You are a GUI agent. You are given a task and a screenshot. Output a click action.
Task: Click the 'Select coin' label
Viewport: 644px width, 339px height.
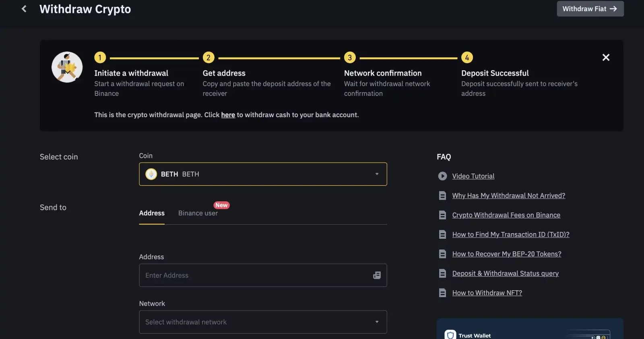(x=59, y=157)
